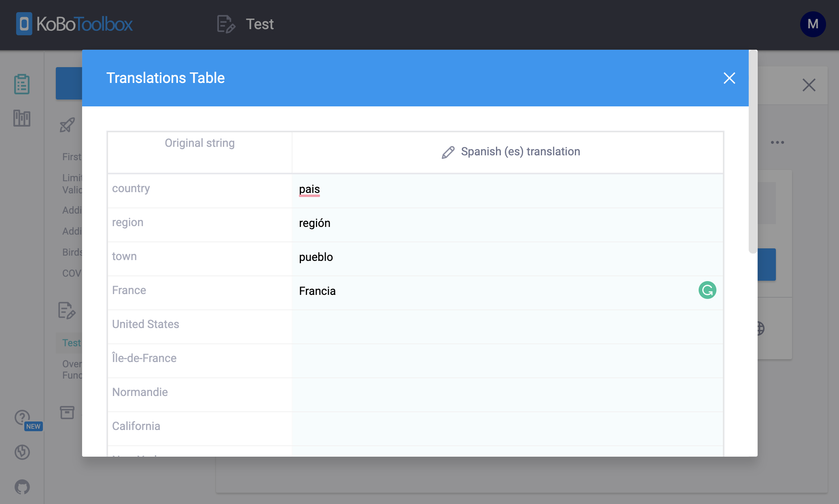The height and width of the screenshot is (504, 839).
Task: Click pencil icon beside Spanish translation header
Action: pos(448,152)
